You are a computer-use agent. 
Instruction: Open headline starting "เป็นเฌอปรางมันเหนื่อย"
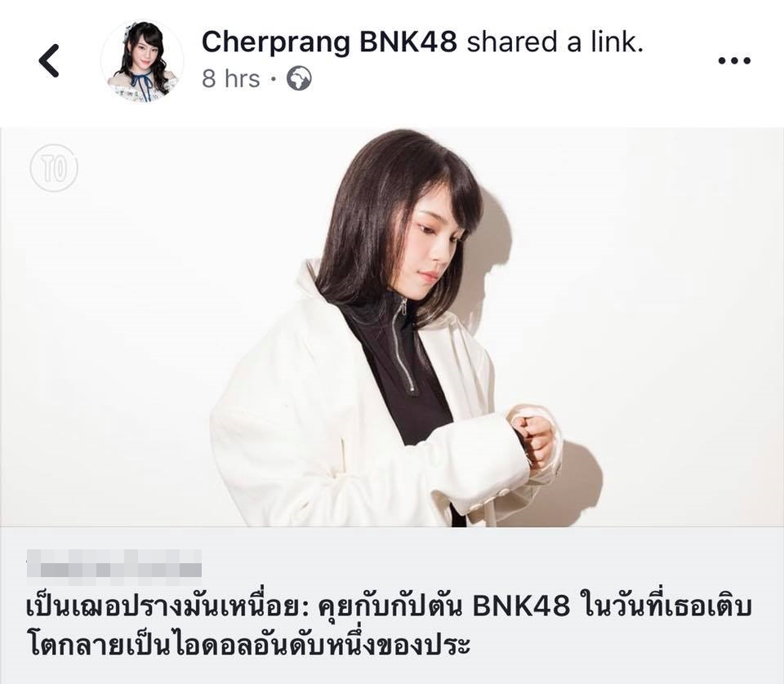[x=389, y=625]
